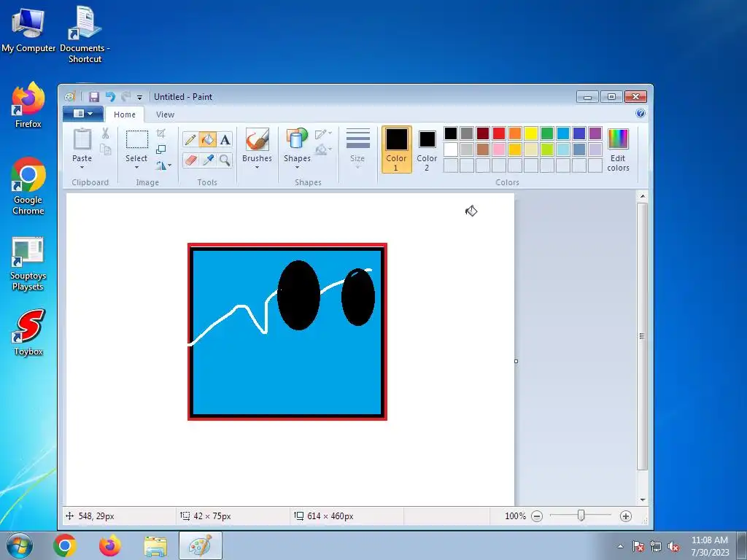
Task: Click the muted volume tray icon
Action: click(x=673, y=547)
